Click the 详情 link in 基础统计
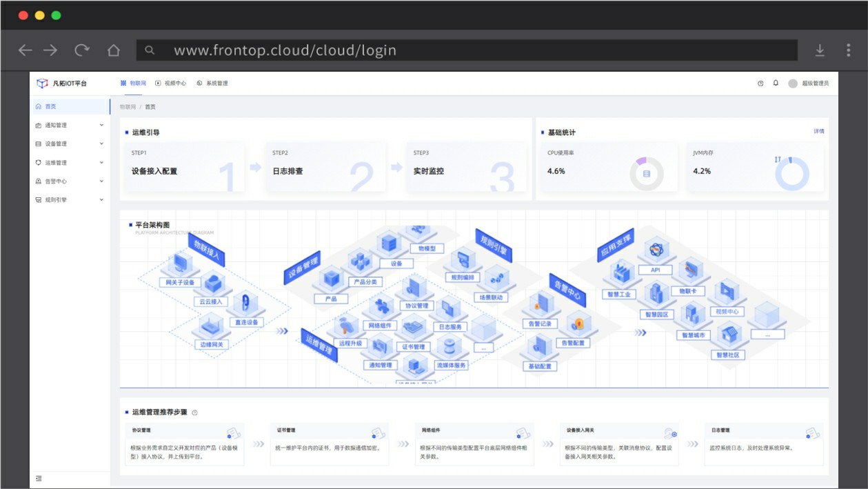Image resolution: width=868 pixels, height=489 pixels. click(x=818, y=131)
